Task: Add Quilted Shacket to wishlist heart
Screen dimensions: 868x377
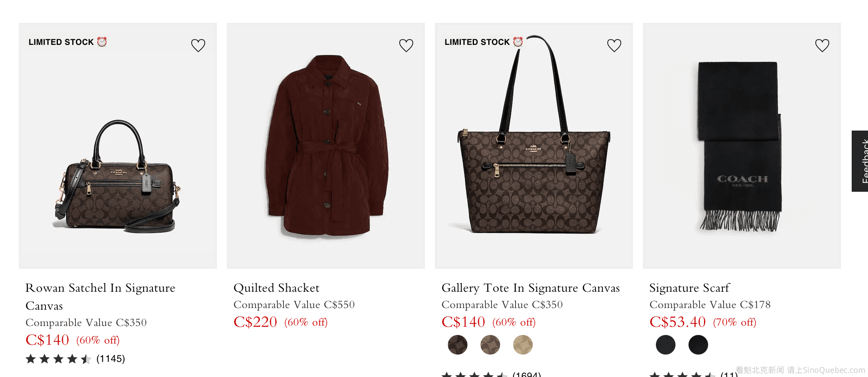Action: tap(406, 45)
